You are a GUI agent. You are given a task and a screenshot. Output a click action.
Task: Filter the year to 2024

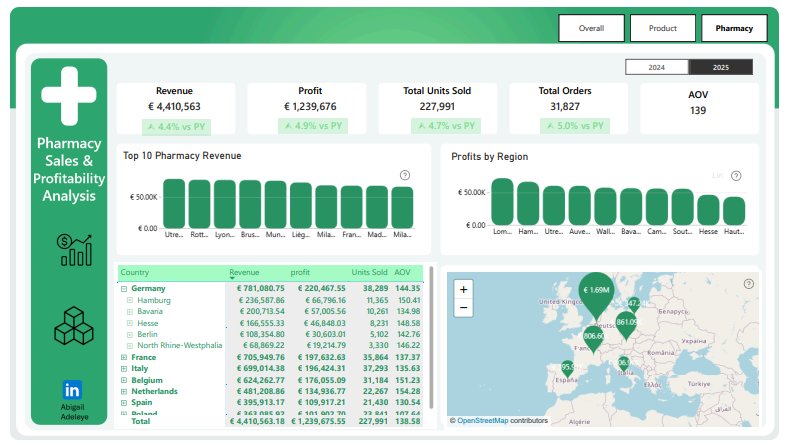(657, 67)
